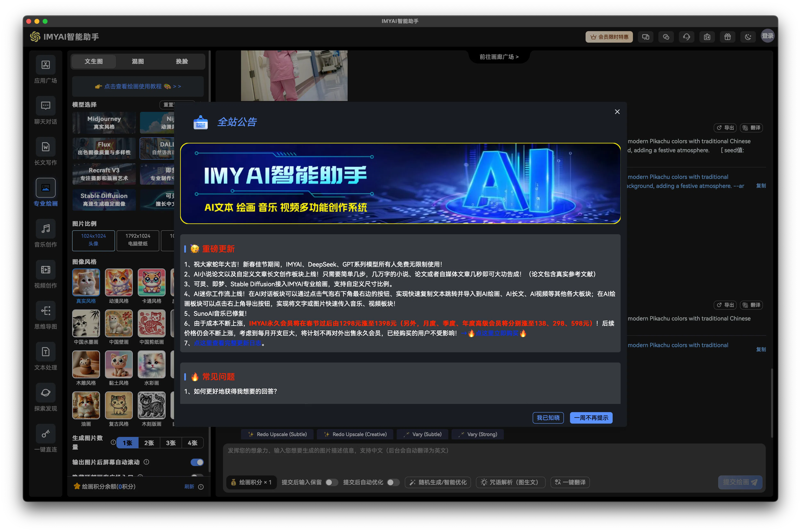Select 1张 image count option
Image resolution: width=801 pixels, height=532 pixels.
127,443
